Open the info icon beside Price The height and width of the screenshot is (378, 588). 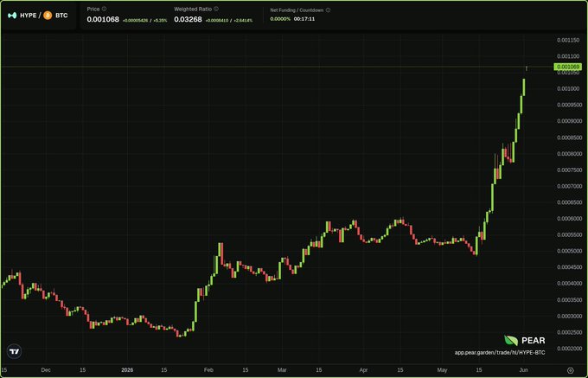coord(105,9)
